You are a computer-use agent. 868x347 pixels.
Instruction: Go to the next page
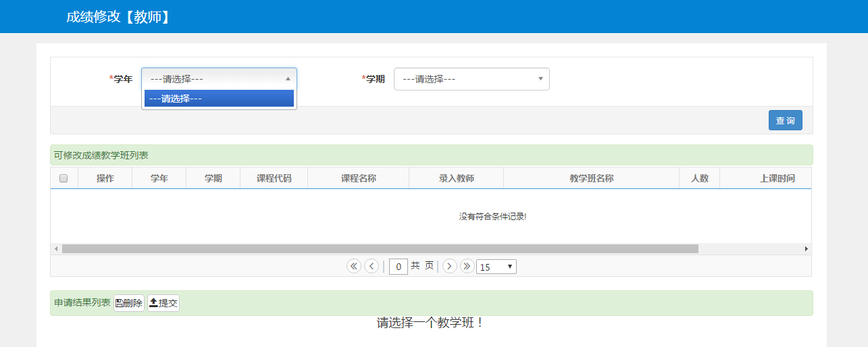tap(450, 267)
